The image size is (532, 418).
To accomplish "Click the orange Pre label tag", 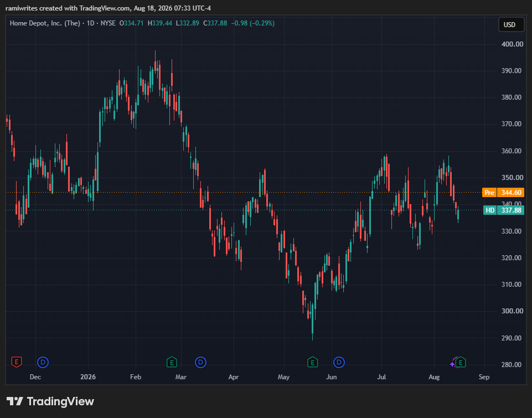I will (489, 192).
